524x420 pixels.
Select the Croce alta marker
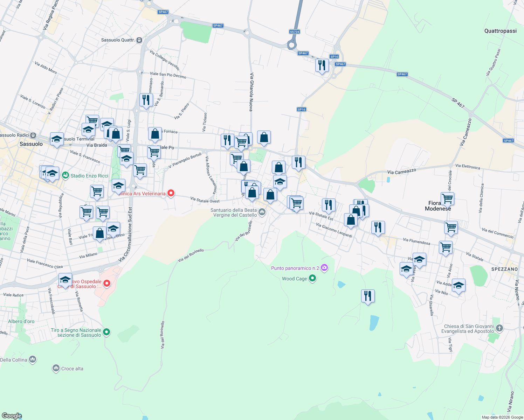click(x=56, y=368)
